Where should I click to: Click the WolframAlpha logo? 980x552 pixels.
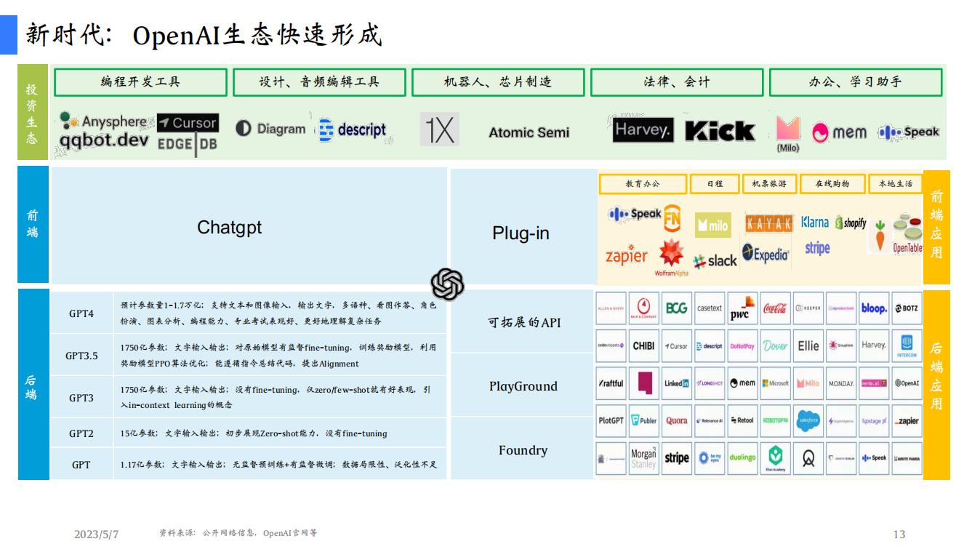coord(671,257)
